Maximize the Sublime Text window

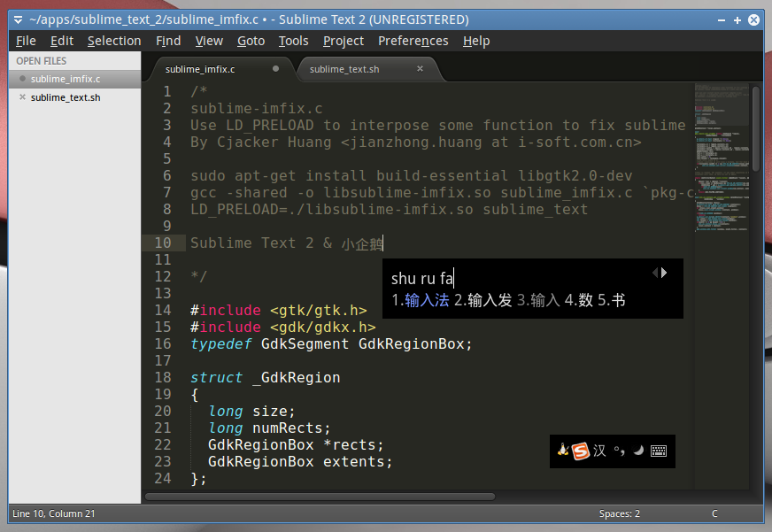pyautogui.click(x=737, y=20)
